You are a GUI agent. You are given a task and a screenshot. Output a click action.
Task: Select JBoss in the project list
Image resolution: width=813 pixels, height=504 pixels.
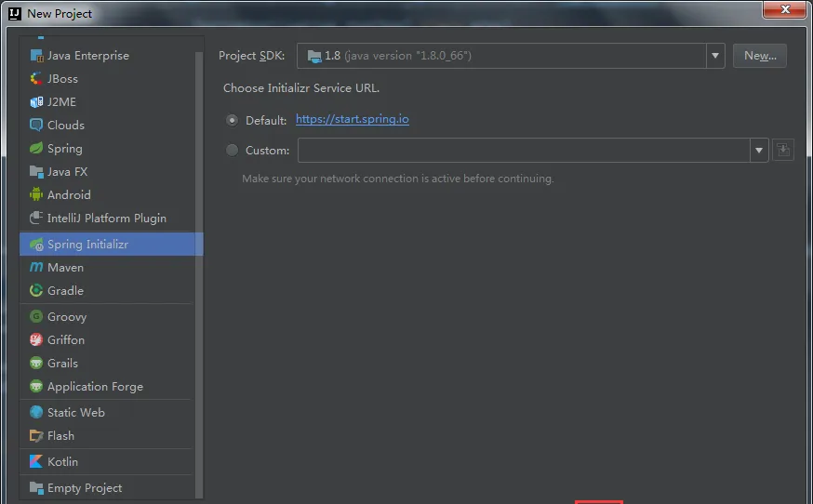(107, 79)
